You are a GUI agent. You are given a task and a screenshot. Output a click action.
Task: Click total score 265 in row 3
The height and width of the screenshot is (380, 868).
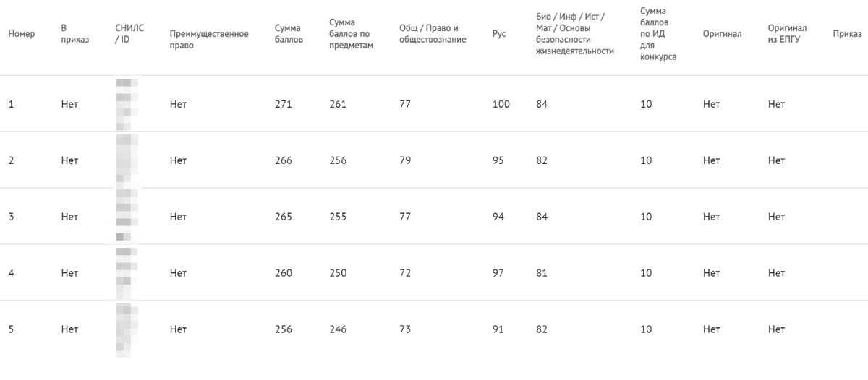pyautogui.click(x=284, y=217)
